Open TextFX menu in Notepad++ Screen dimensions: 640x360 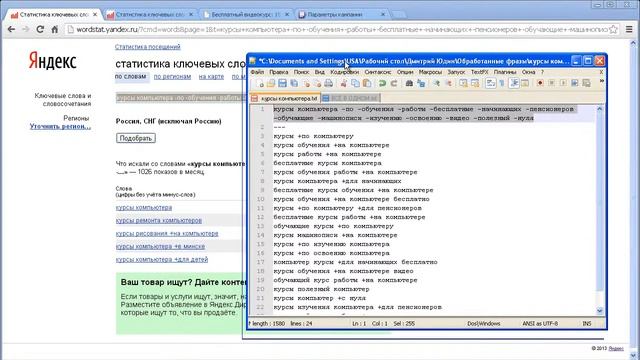[x=480, y=72]
